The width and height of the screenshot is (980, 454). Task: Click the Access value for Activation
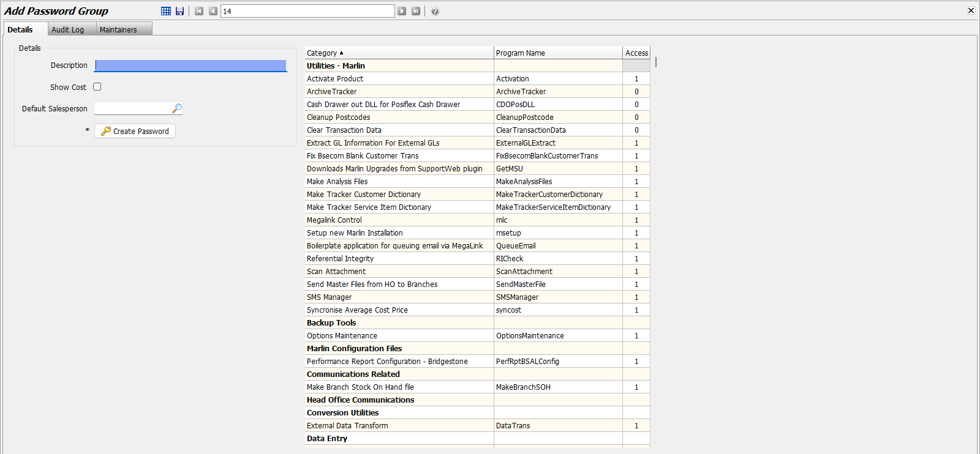click(636, 78)
